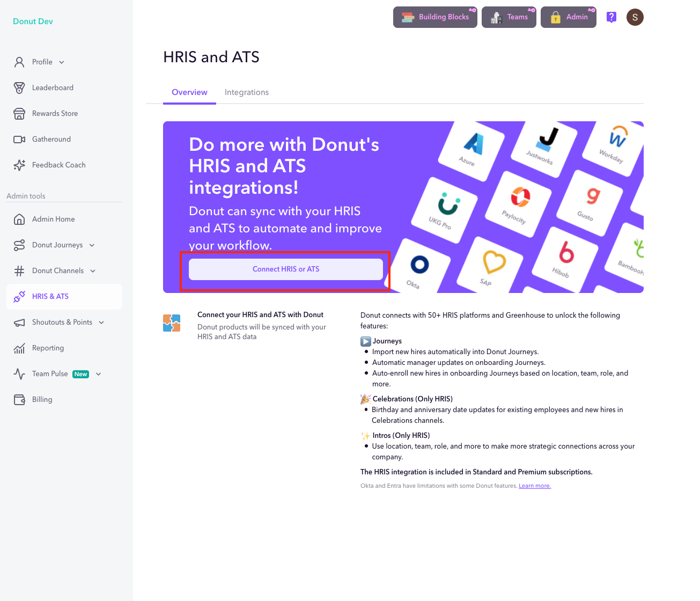
Task: Click the Donut Channels hash icon
Action: pyautogui.click(x=19, y=271)
